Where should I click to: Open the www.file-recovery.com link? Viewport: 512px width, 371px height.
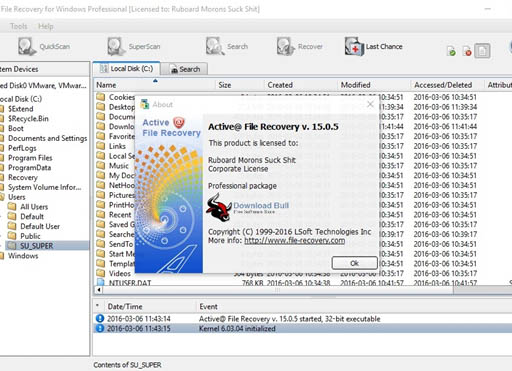[x=294, y=240]
